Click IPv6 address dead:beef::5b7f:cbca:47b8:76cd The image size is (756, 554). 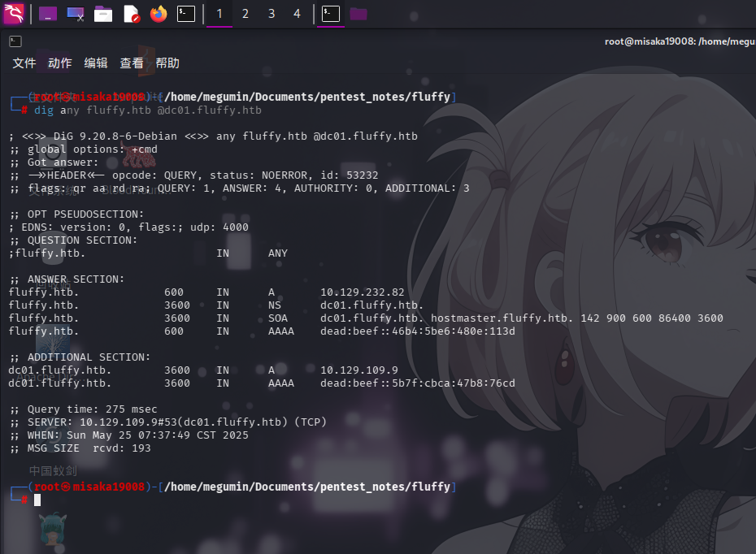click(x=418, y=383)
